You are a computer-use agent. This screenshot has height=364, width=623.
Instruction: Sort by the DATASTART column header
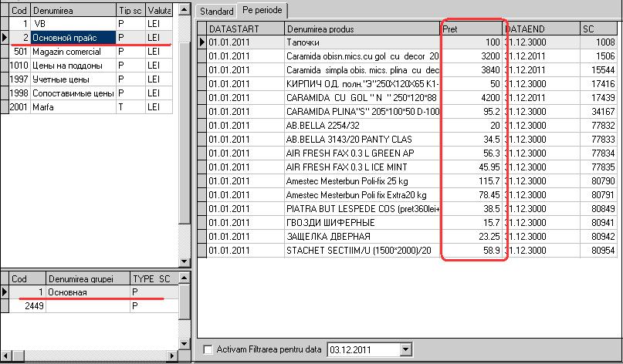click(x=245, y=29)
